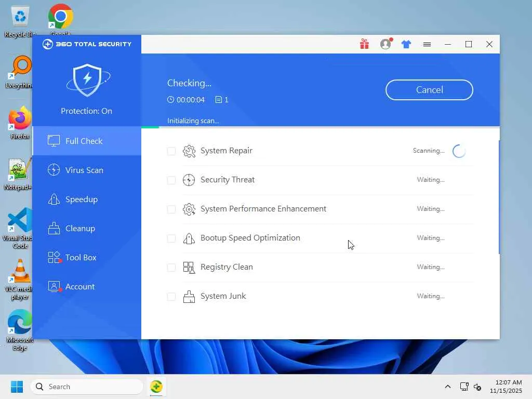Click the 00:00:04 elapsed time text
Viewport: 532px width, 399px height.
pyautogui.click(x=190, y=100)
